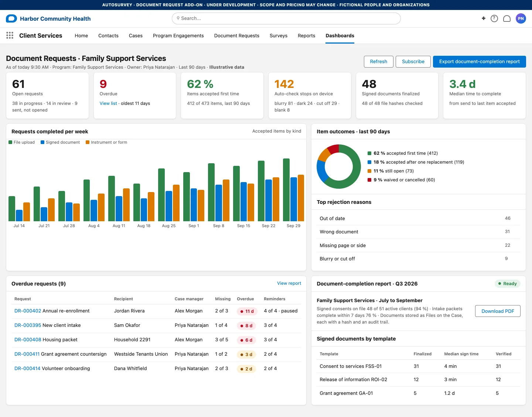
Task: Click the Wrong document rejection row
Action: pyautogui.click(x=419, y=232)
